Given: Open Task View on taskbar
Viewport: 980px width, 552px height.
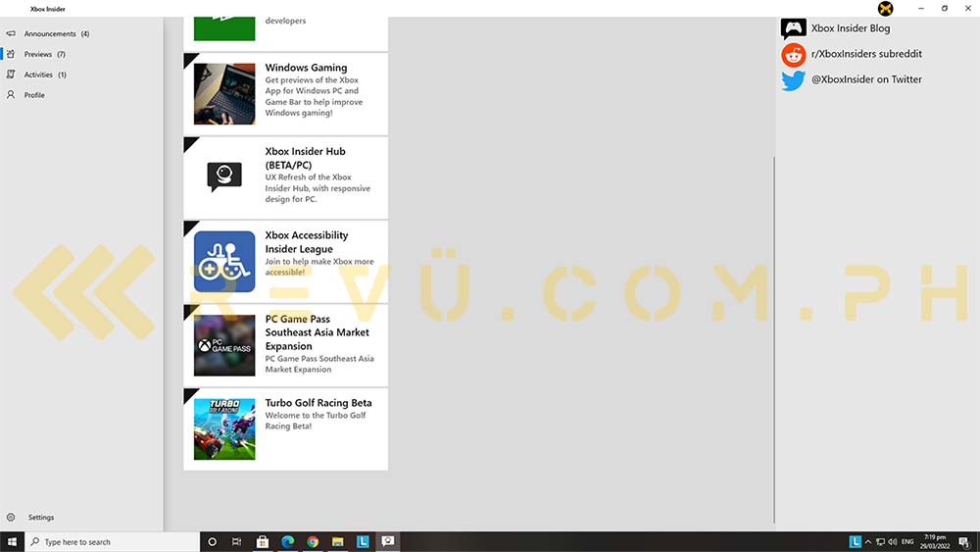Looking at the screenshot, I should point(236,541).
